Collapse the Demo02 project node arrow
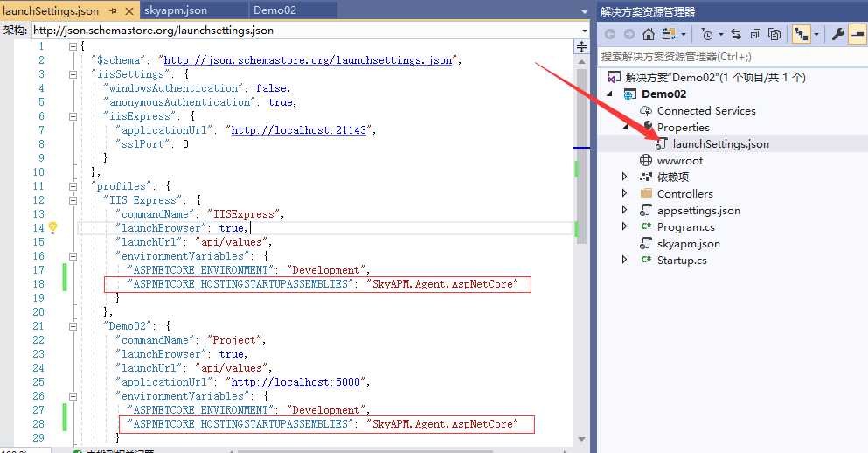 click(x=611, y=94)
